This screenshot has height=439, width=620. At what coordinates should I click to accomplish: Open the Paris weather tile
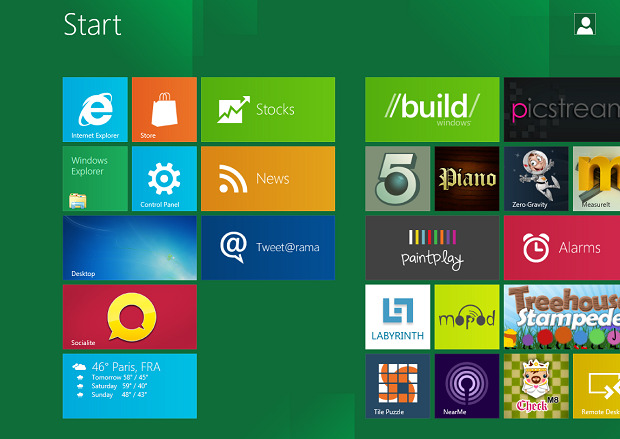pyautogui.click(x=129, y=385)
